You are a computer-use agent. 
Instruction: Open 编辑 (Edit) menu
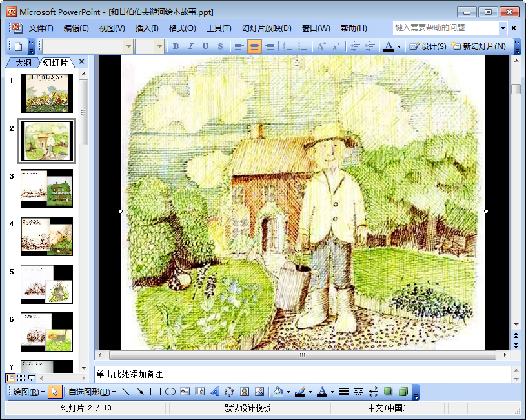(x=76, y=28)
